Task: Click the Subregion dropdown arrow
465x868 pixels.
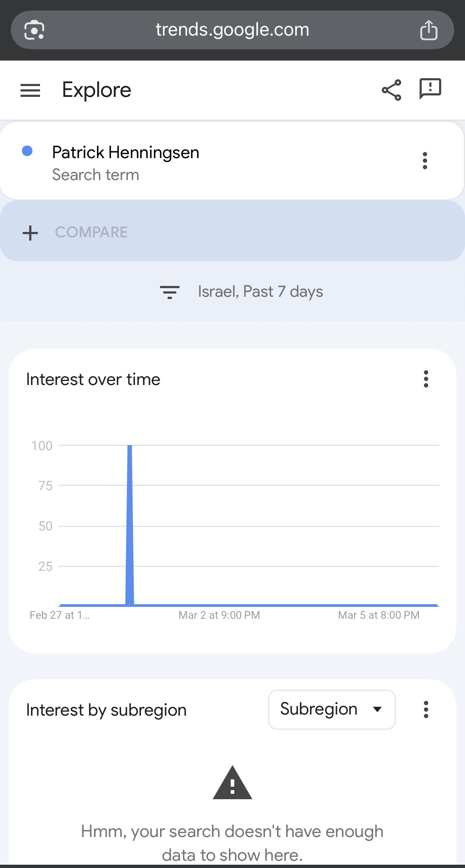Action: [377, 710]
